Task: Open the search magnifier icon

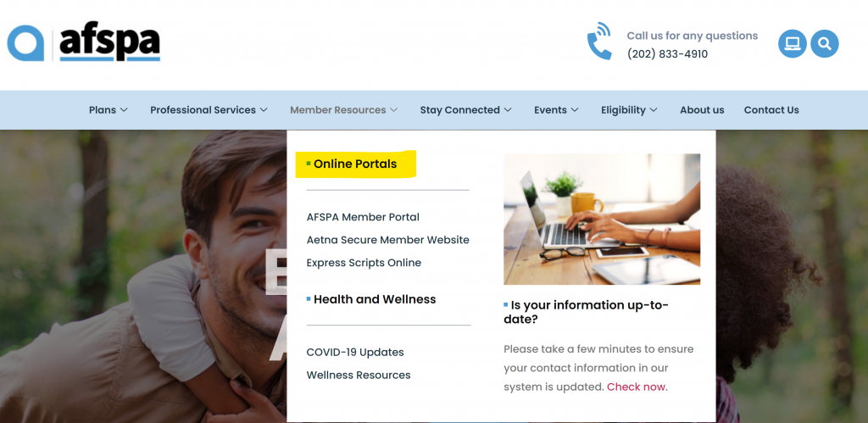Action: [x=825, y=44]
